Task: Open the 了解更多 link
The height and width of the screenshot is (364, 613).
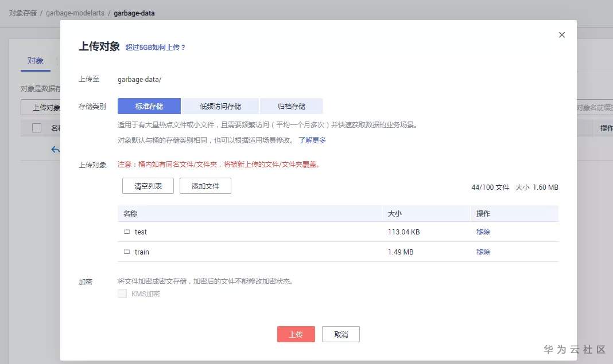Action: (x=312, y=140)
